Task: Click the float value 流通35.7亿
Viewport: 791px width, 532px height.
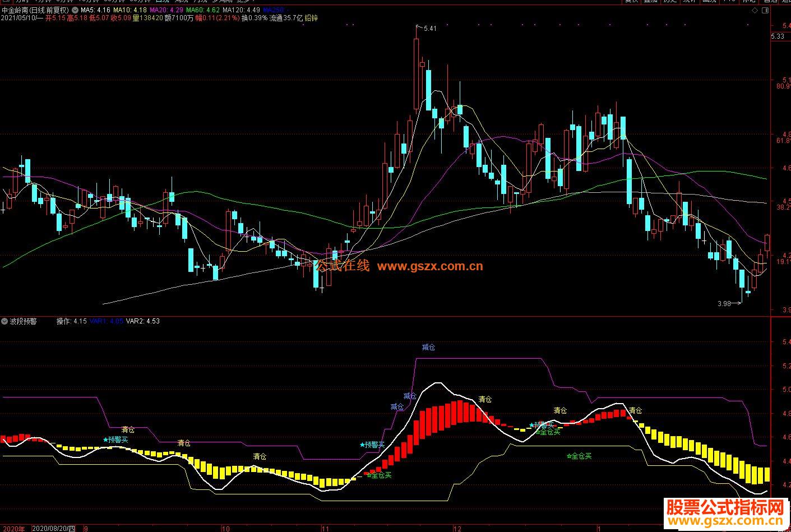Action: [286, 18]
